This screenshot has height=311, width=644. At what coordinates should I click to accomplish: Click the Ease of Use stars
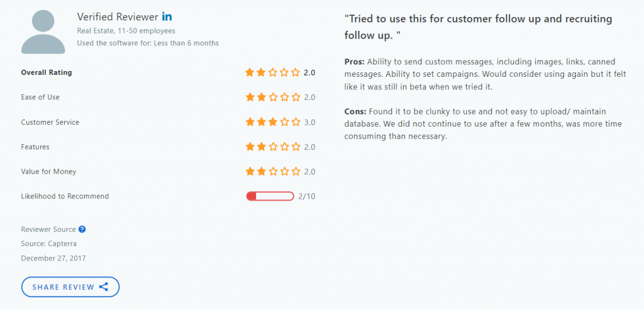(x=273, y=98)
